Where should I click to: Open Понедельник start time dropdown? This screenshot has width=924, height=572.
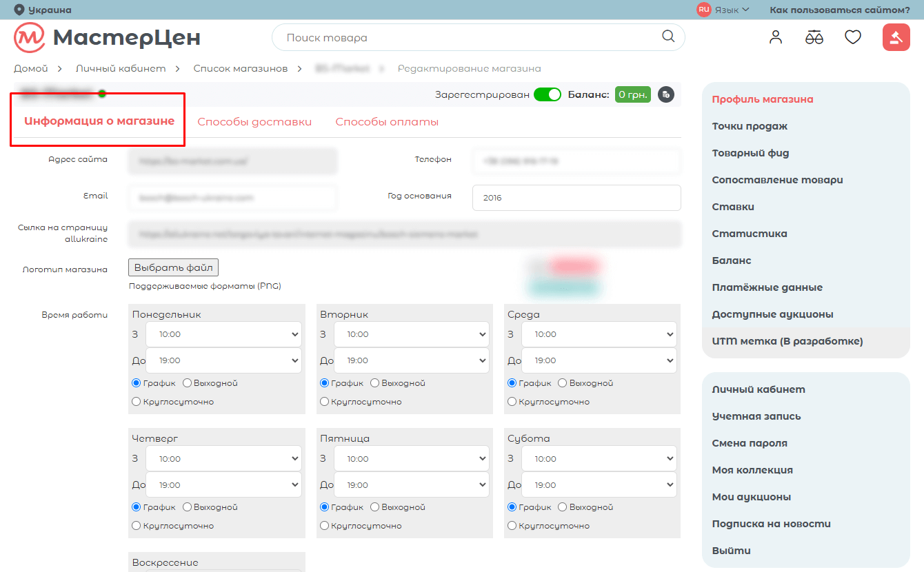(x=223, y=334)
